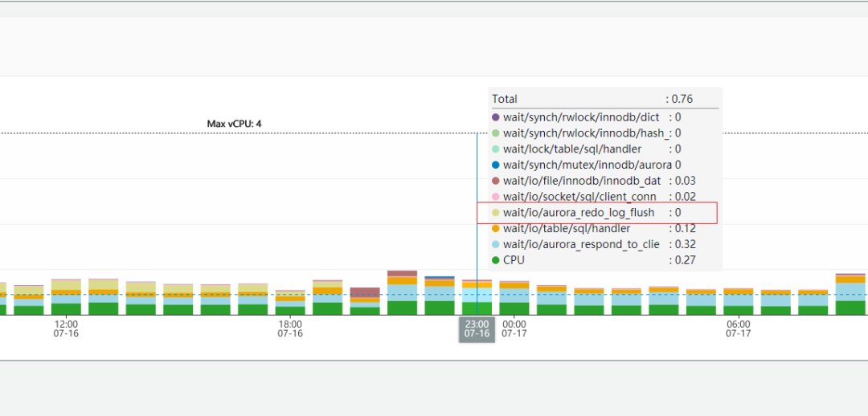This screenshot has height=416, width=868.
Task: Click the brown dot for wait/io/file/innodb/innodb_dat
Action: pyautogui.click(x=496, y=181)
